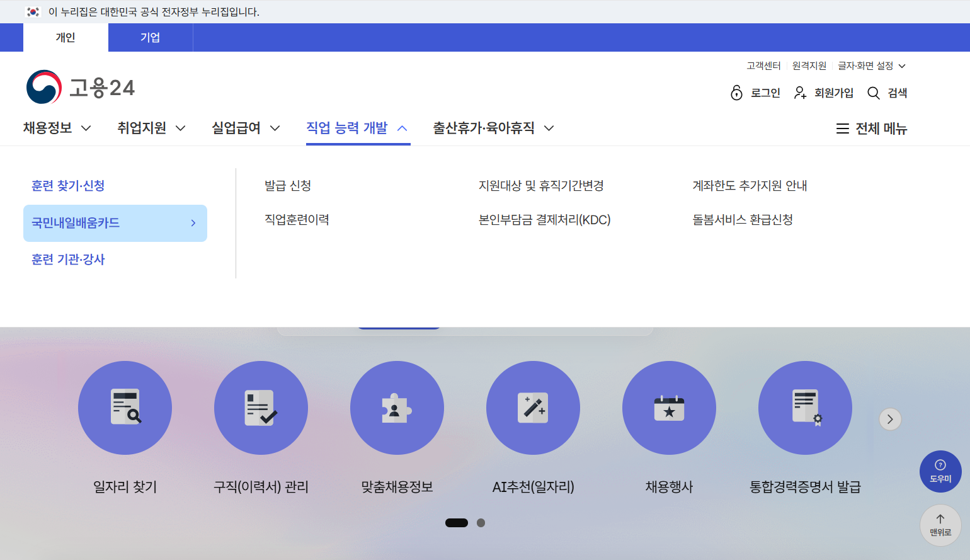Open the hamburger icon for 전체 메뉴
Image resolution: width=970 pixels, height=560 pixels.
(843, 129)
